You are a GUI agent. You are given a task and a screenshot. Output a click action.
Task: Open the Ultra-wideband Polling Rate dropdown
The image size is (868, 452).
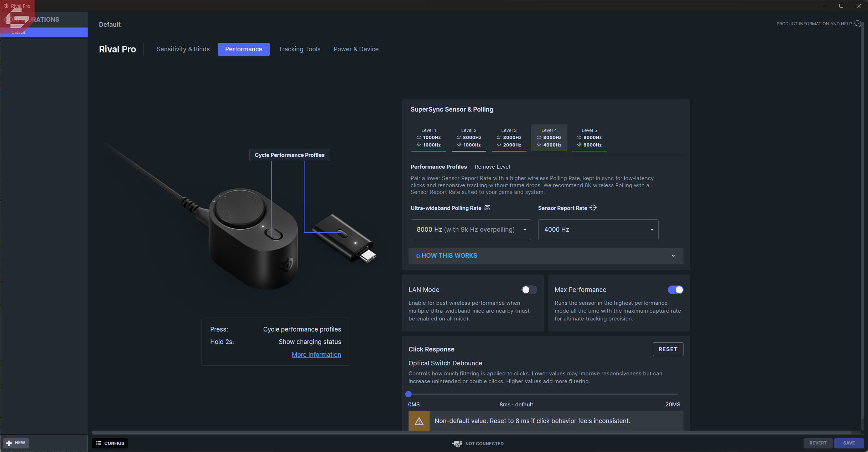click(x=471, y=230)
